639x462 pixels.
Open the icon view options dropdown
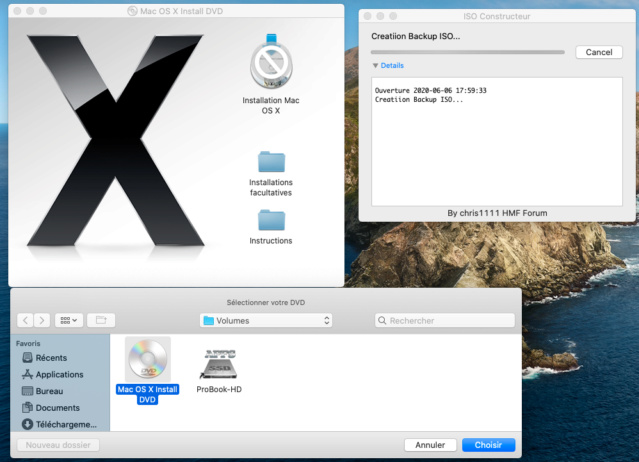tap(69, 321)
